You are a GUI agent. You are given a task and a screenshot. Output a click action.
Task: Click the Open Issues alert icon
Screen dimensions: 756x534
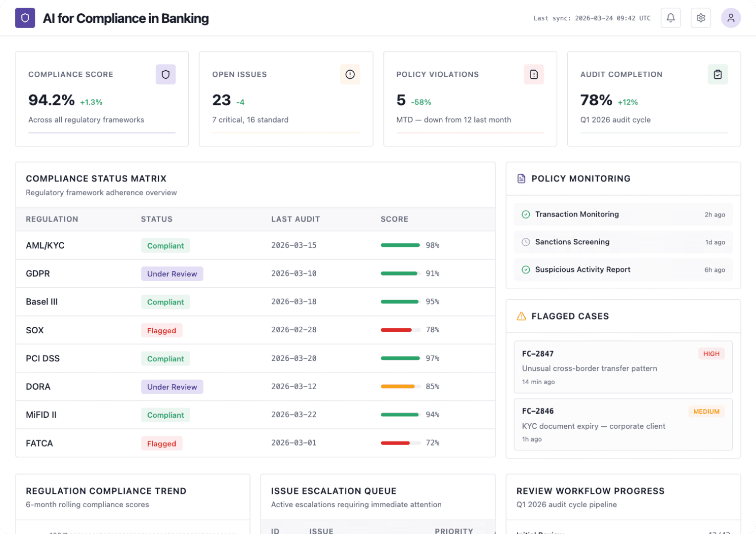point(350,74)
